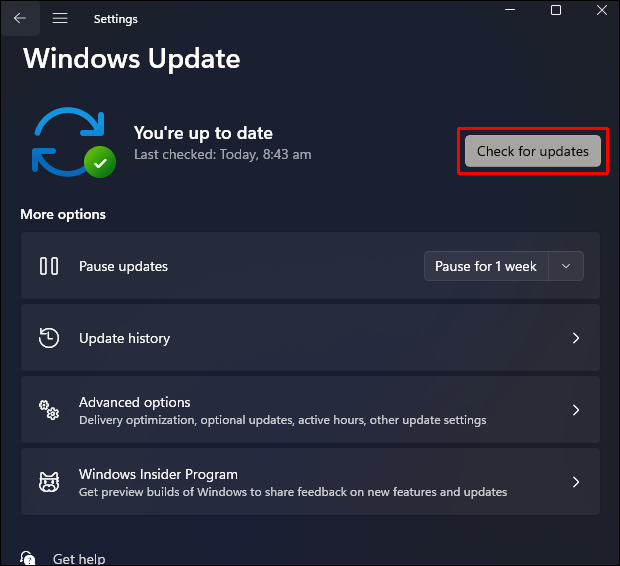This screenshot has height=566, width=620.
Task: Click the Get help headset icon
Action: pyautogui.click(x=28, y=558)
